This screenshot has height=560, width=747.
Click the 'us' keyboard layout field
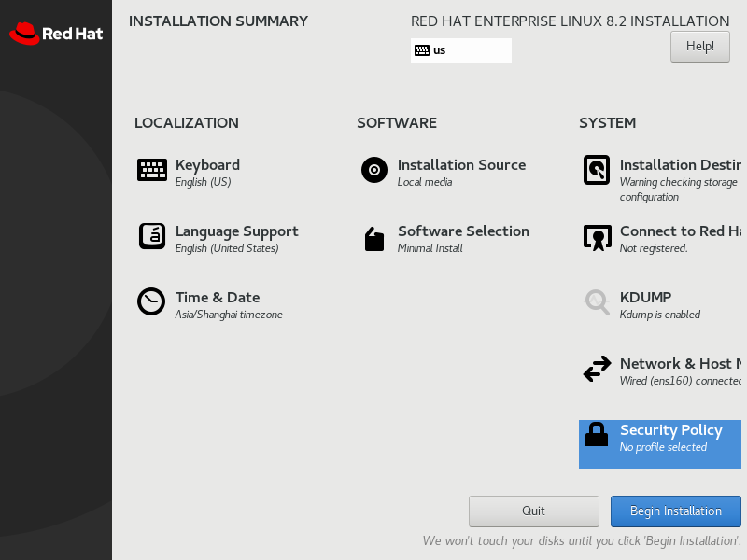click(461, 50)
